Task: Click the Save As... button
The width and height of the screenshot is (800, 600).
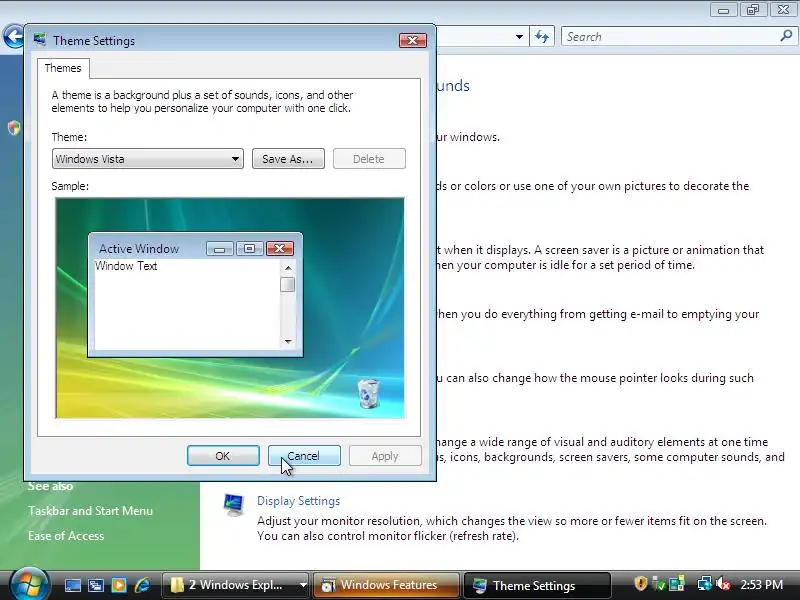Action: click(x=288, y=159)
